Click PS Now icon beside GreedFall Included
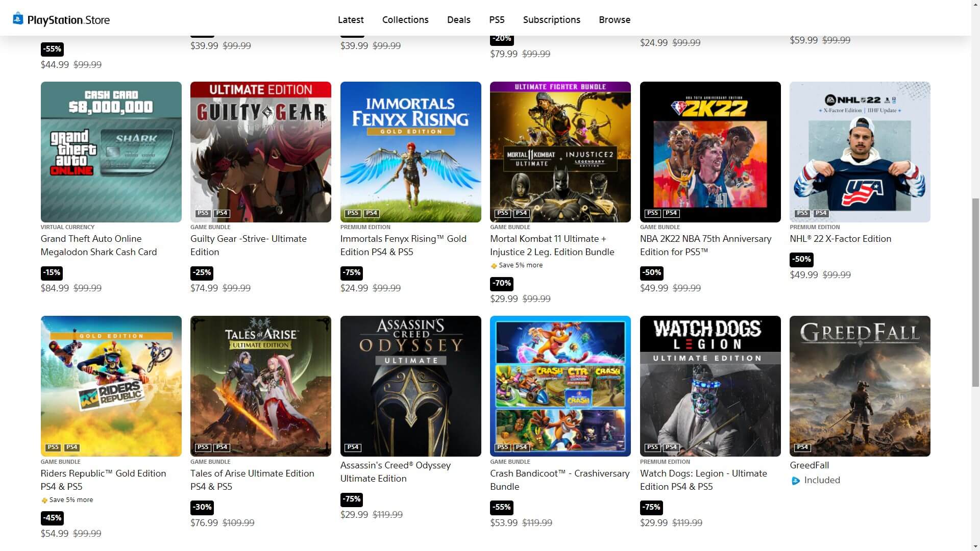The height and width of the screenshot is (551, 980). (x=795, y=481)
